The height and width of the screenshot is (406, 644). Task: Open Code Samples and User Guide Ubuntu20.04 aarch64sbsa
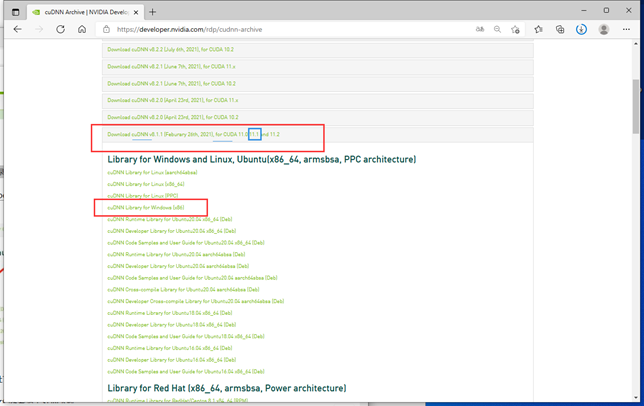[192, 278]
